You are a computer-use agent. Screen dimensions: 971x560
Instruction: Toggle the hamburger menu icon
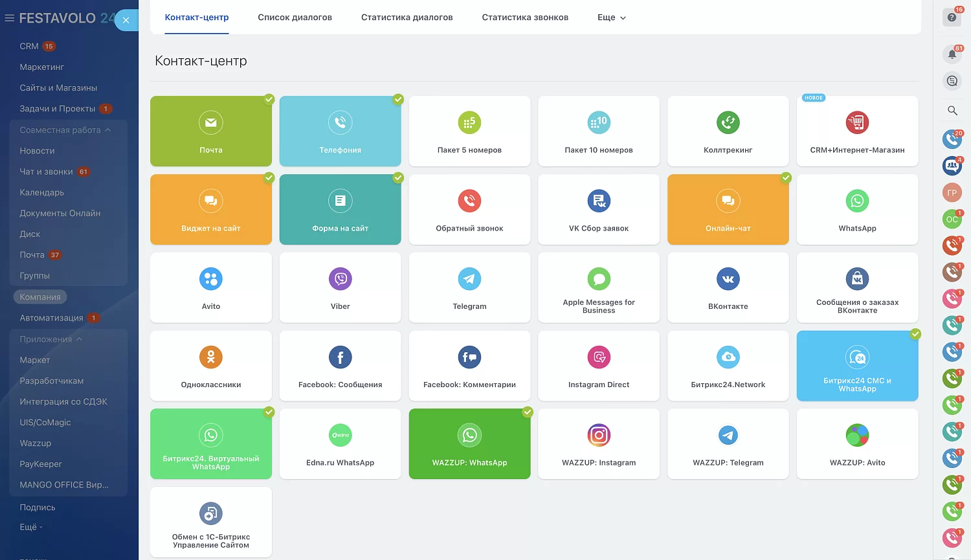[x=10, y=18]
